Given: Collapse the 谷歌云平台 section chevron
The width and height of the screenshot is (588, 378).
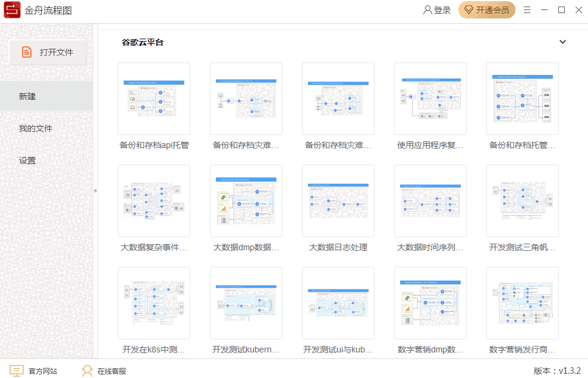Looking at the screenshot, I should 562,42.
